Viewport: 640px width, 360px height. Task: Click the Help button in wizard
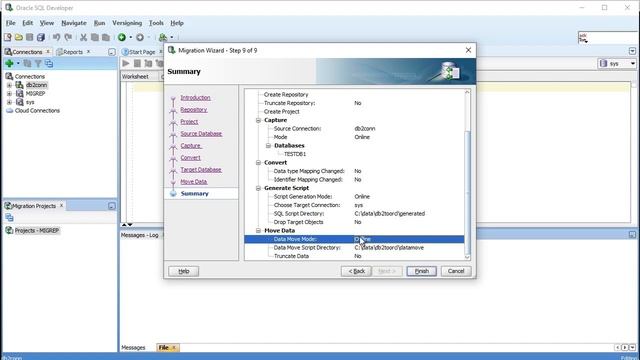[184, 271]
